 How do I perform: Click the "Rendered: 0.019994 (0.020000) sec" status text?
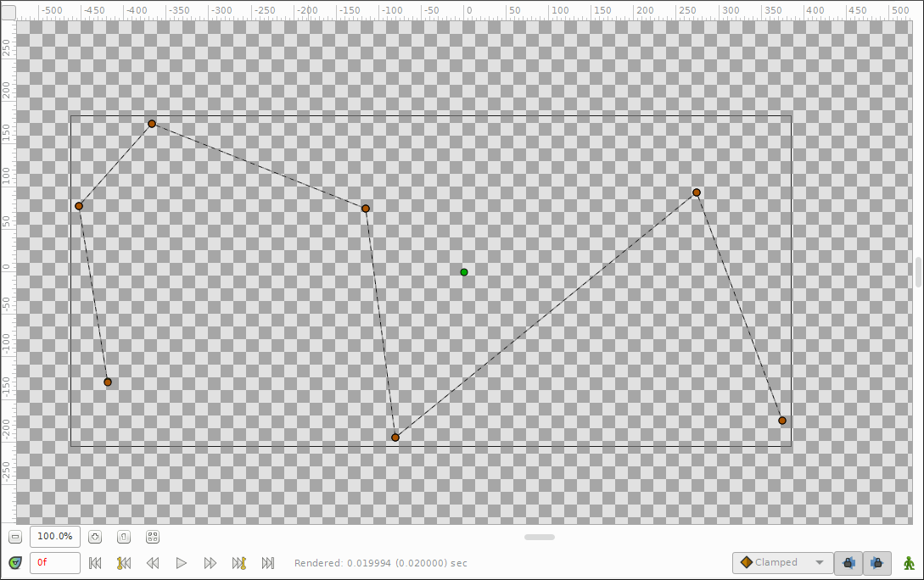381,563
